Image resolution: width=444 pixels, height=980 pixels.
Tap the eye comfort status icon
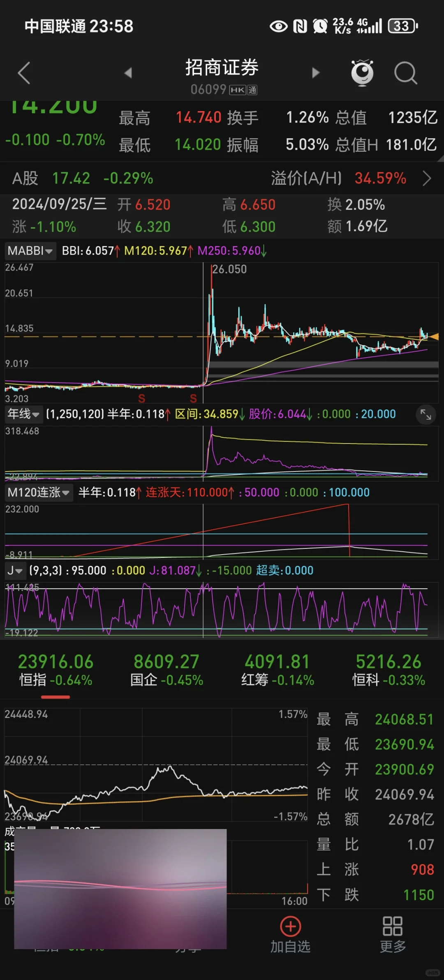click(279, 27)
